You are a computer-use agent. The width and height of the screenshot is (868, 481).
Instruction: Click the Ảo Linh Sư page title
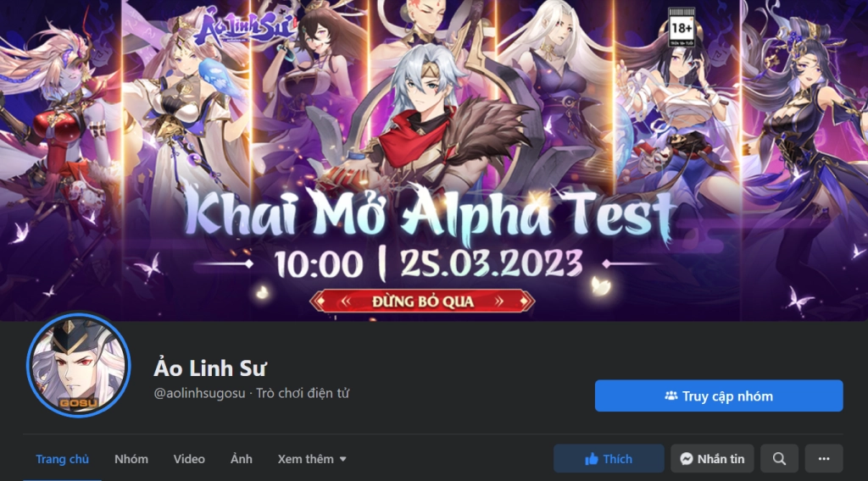pos(210,368)
